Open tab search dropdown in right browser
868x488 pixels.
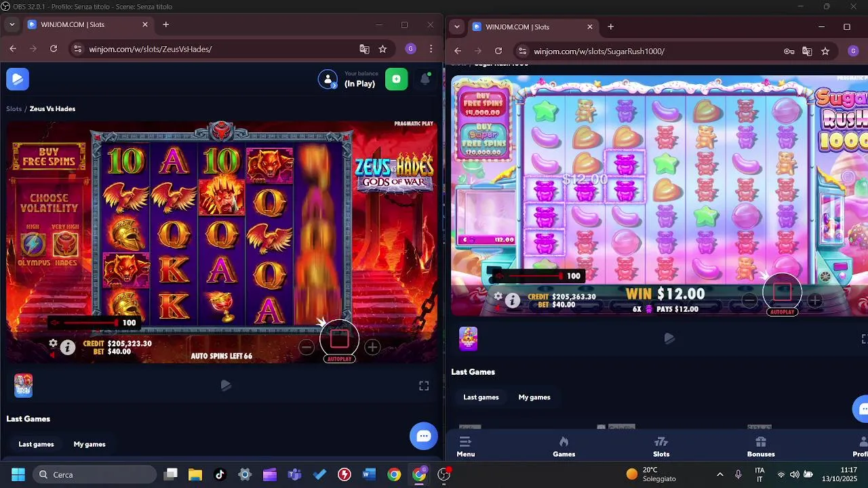pos(457,27)
